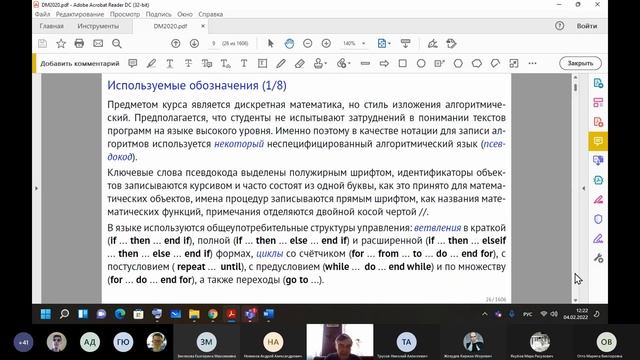The height and width of the screenshot is (360, 640).
Task: Switch to the Инструменты tab
Action: [98, 26]
